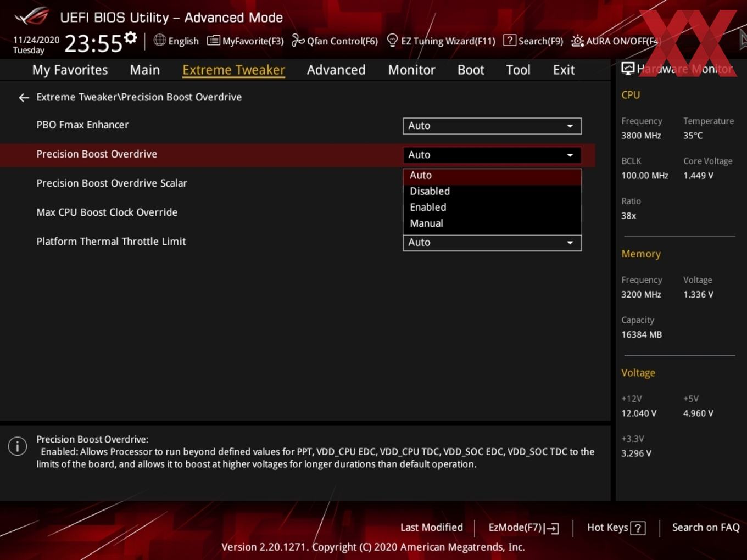Click +3.3V value 3.296 V

(636, 453)
